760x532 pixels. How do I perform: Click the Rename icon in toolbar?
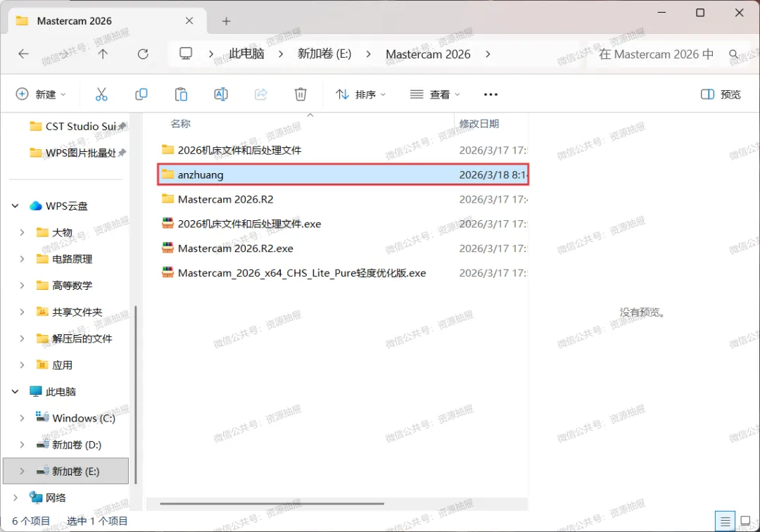(x=221, y=94)
